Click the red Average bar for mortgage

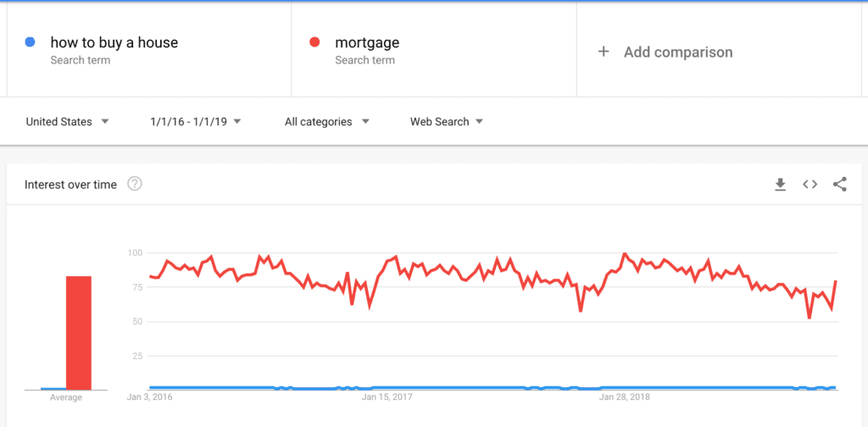coord(79,333)
